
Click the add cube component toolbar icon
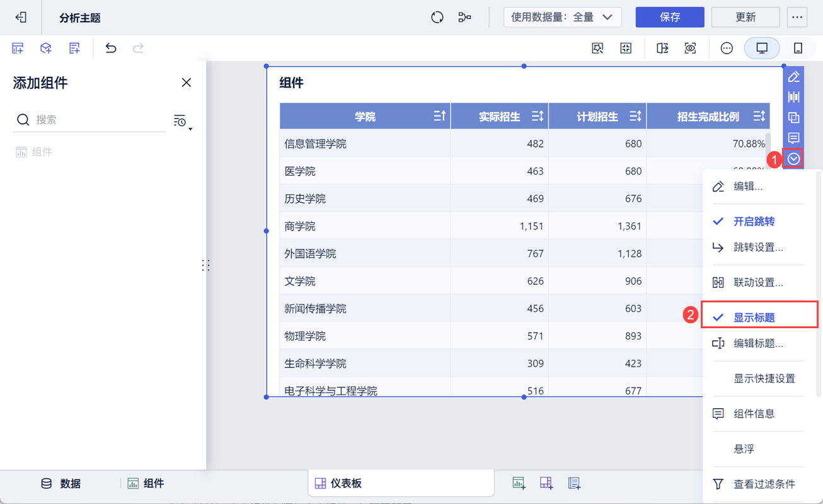46,48
